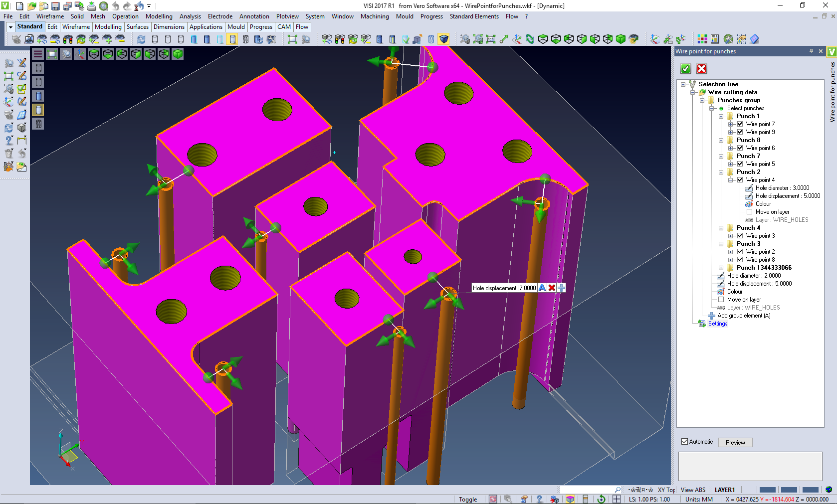Click the Print icon in the quick access bar
The width and height of the screenshot is (837, 504).
coord(91,6)
